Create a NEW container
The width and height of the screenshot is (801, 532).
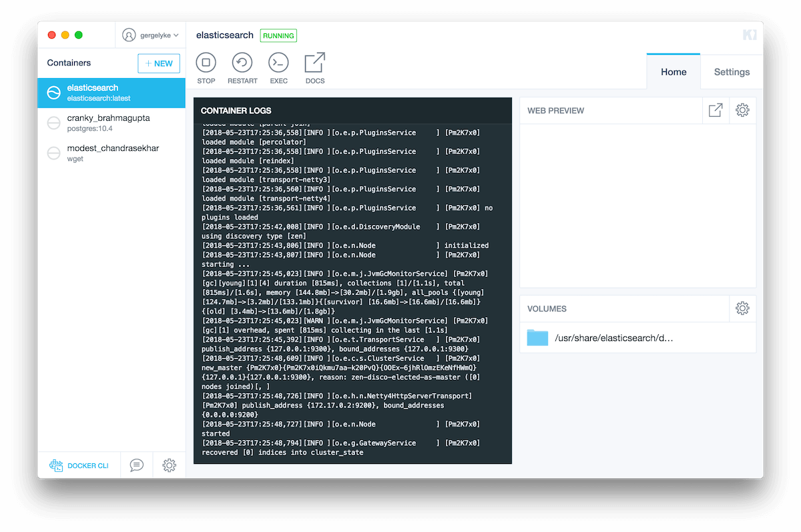pos(158,63)
